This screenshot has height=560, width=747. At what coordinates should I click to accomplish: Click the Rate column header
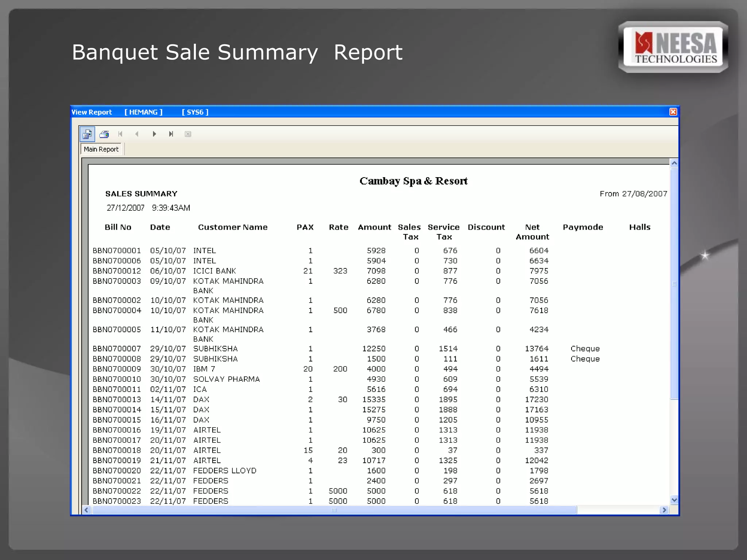point(338,227)
